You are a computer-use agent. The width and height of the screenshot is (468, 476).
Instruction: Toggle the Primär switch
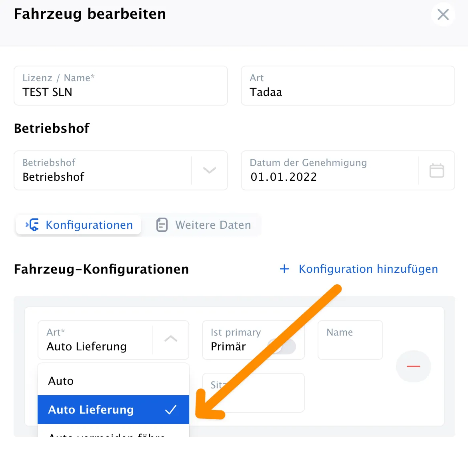(x=282, y=346)
